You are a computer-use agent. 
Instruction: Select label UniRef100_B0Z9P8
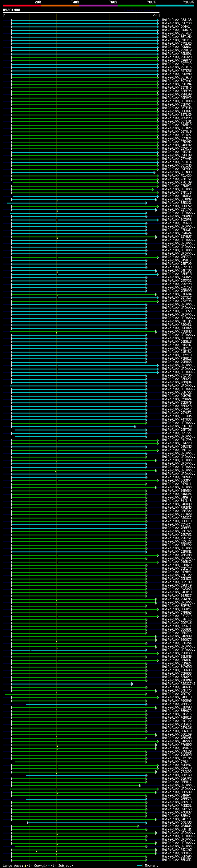[177, 220]
